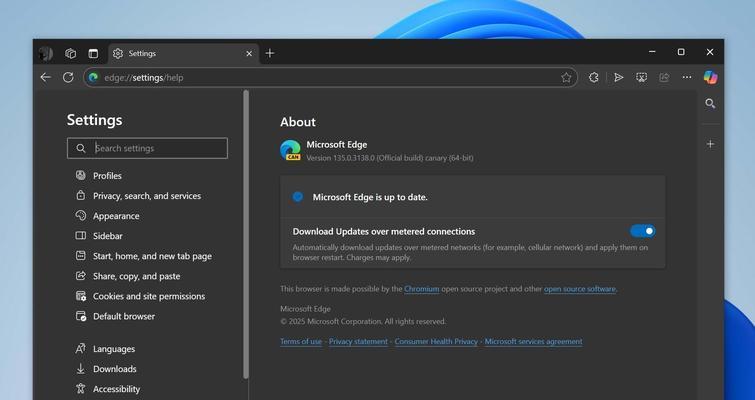Image resolution: width=755 pixels, height=400 pixels.
Task: Click the send arrow toolbar icon
Action: (618, 77)
